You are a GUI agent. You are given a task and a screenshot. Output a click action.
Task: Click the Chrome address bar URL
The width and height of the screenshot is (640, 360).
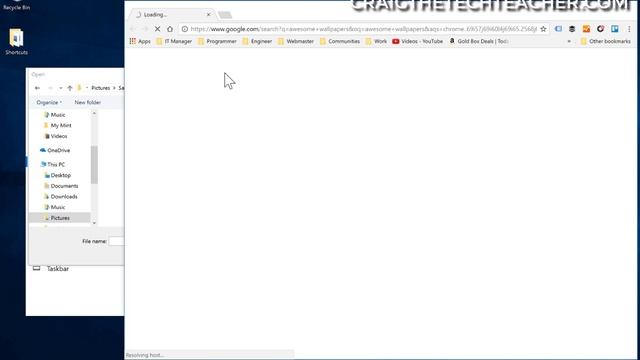click(x=363, y=29)
